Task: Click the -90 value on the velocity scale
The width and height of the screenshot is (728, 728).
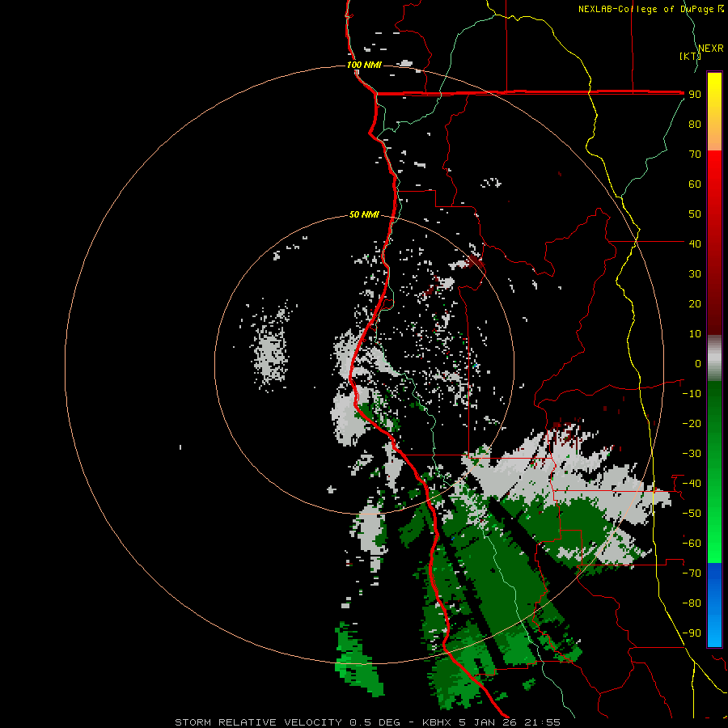Action: (692, 633)
